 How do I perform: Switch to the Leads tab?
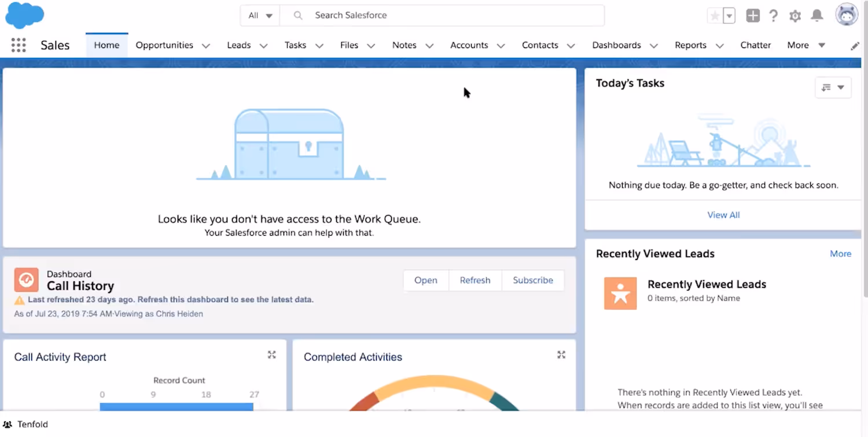pyautogui.click(x=239, y=45)
